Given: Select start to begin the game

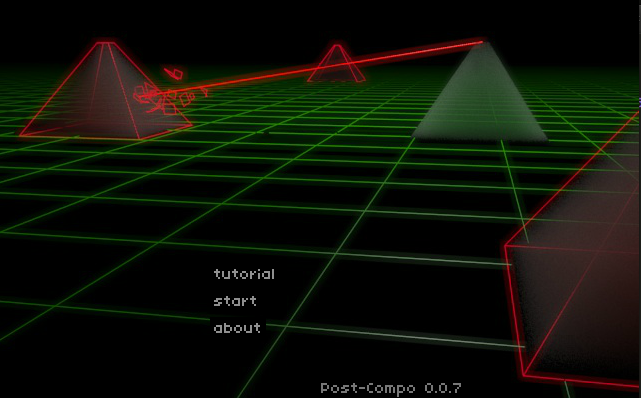Looking at the screenshot, I should coord(235,301).
